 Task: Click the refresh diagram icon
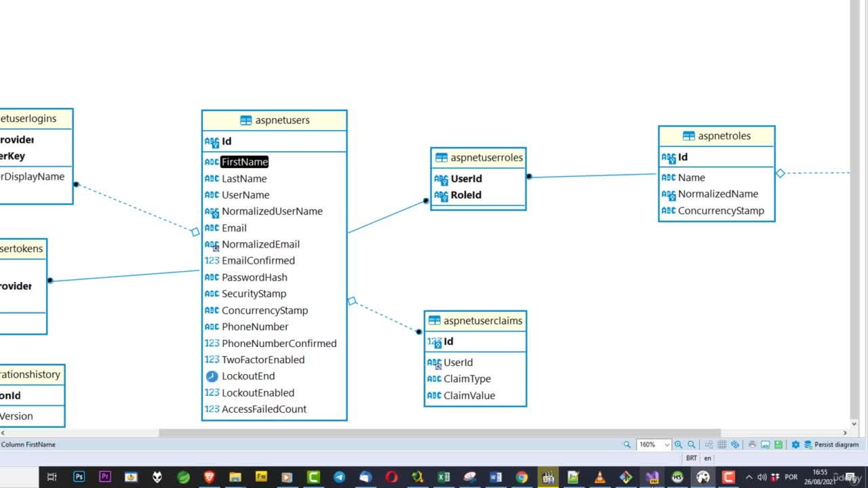point(735,445)
